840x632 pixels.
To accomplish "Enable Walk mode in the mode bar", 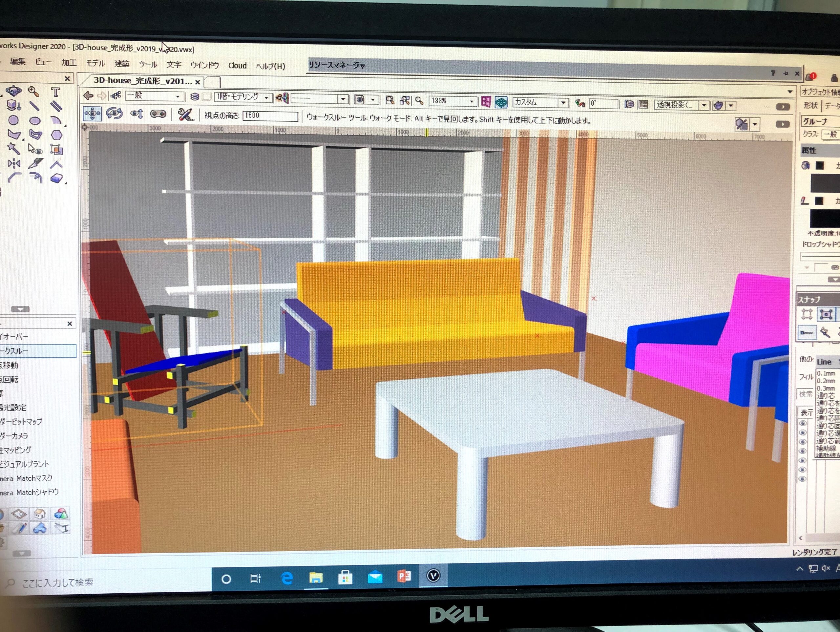I will coord(92,113).
